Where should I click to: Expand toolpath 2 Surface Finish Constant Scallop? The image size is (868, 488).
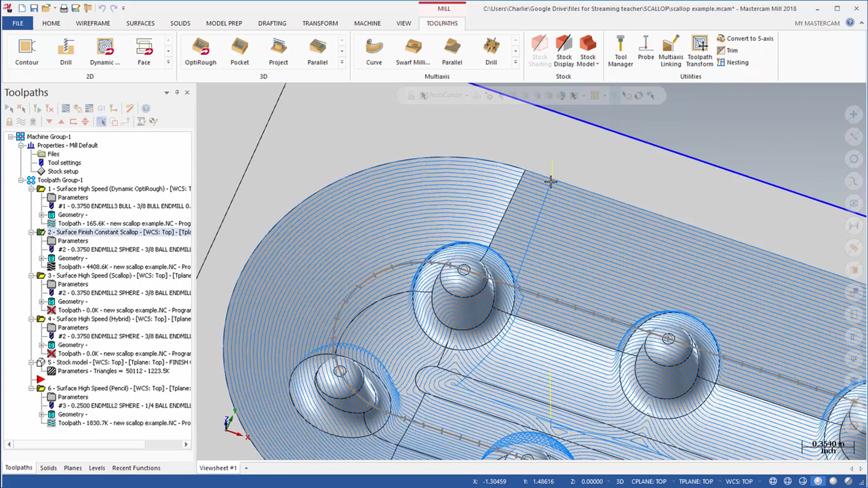pyautogui.click(x=31, y=232)
